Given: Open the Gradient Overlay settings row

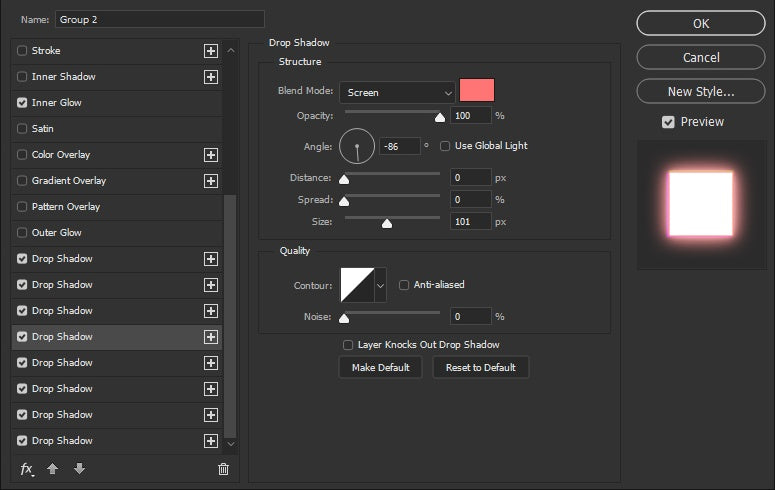Looking at the screenshot, I should [117, 180].
